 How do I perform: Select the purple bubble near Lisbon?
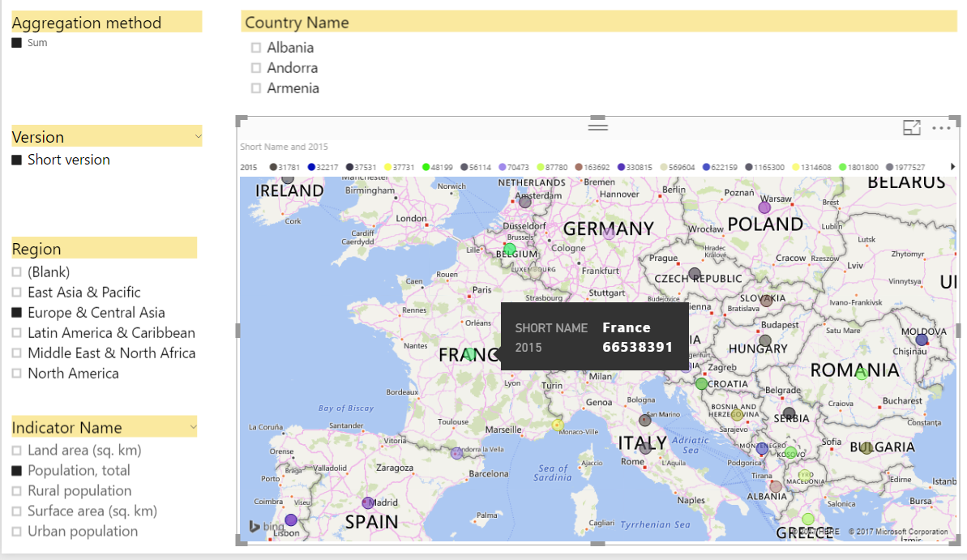pyautogui.click(x=291, y=519)
